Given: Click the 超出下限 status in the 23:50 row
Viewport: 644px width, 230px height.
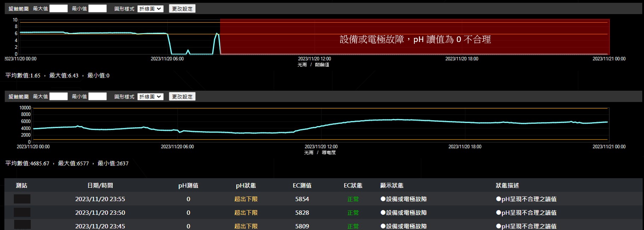Looking at the screenshot, I should click(x=246, y=213).
